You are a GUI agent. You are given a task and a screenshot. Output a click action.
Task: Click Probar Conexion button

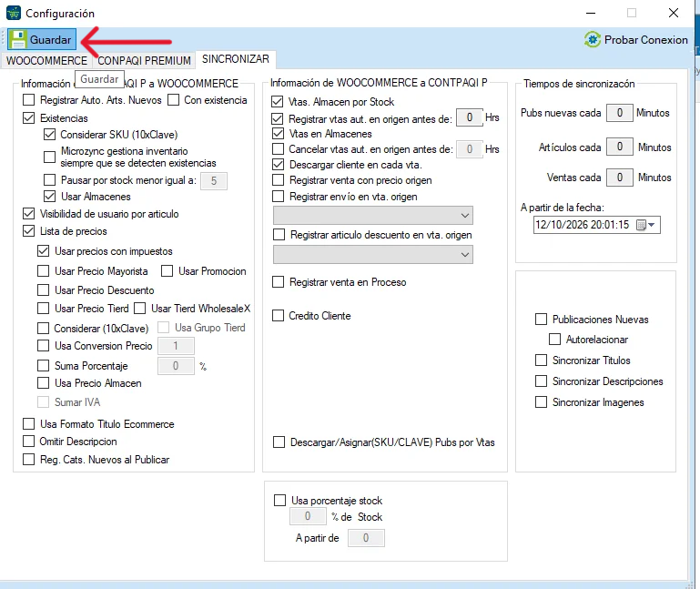[636, 40]
